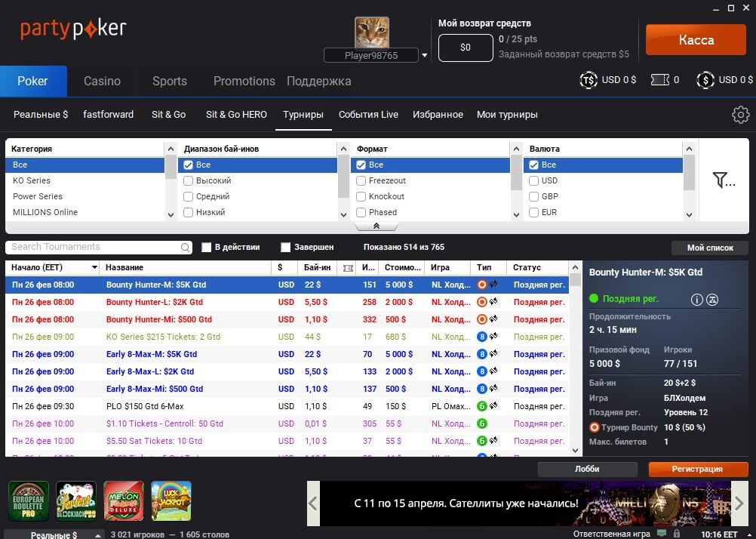Viewport: 756px width, 539px height.
Task: Click the Turnir Bounty icon in details panel
Action: coord(594,427)
